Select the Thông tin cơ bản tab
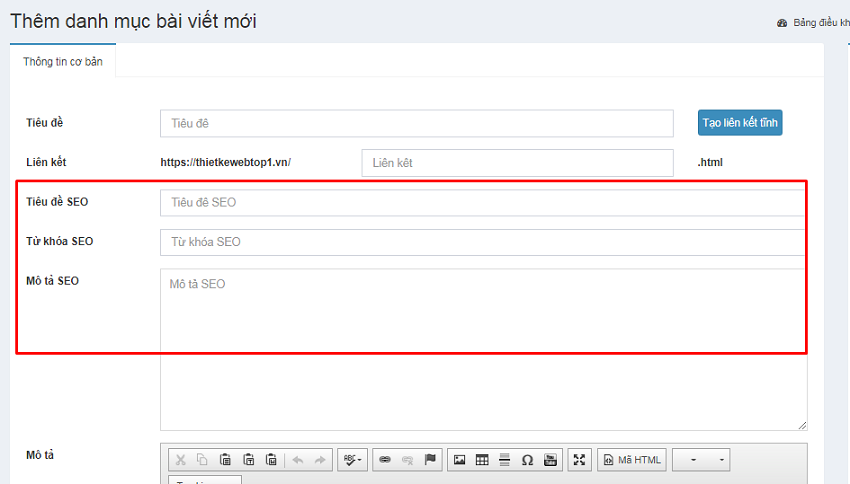This screenshot has height=484, width=850. (63, 60)
